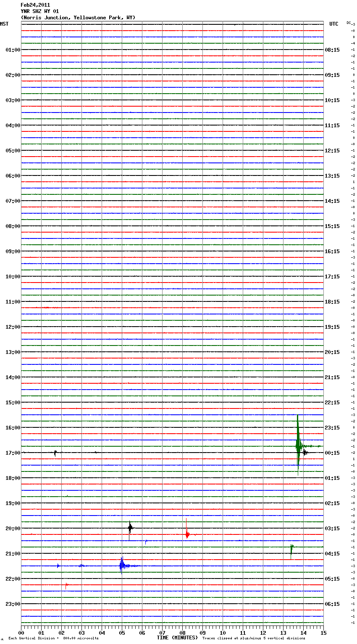Select the black aftershock wiggle right of the green event
Screen dimensions: 357x644
[305, 453]
